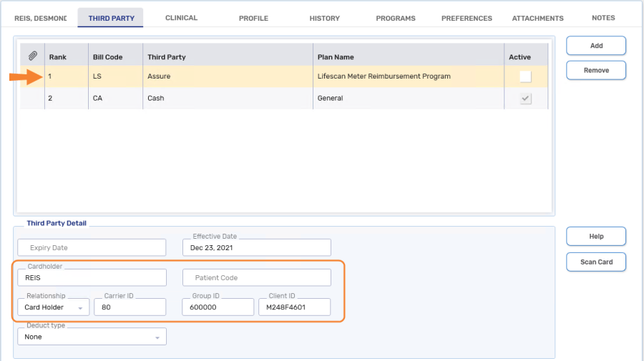Toggle Active checkbox for Cash row

pyautogui.click(x=525, y=99)
